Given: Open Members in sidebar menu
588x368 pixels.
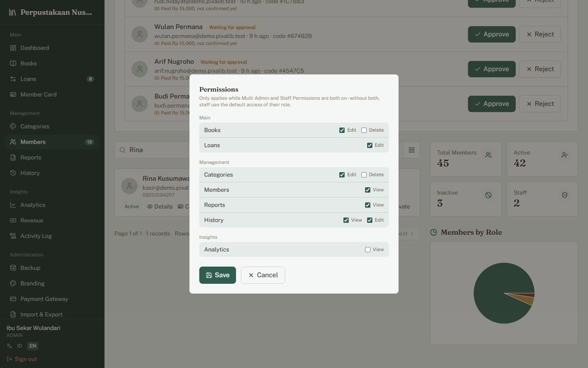Looking at the screenshot, I should click(x=52, y=142).
